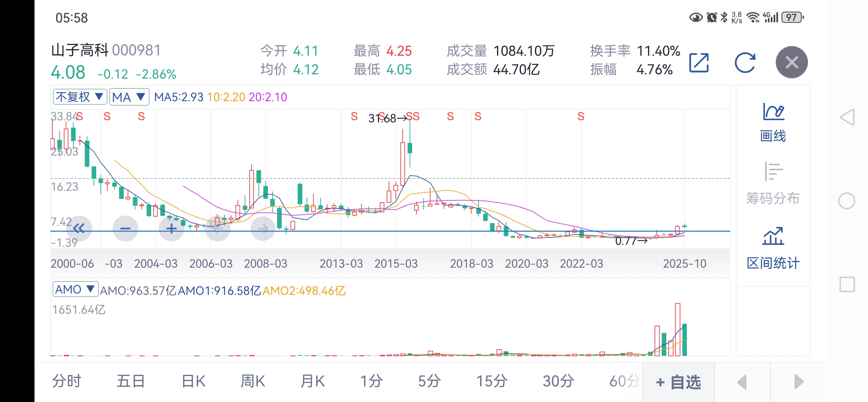Screen dimensions: 868x402
Task: Jump to earliest data double-arrow button
Action: [x=79, y=229]
